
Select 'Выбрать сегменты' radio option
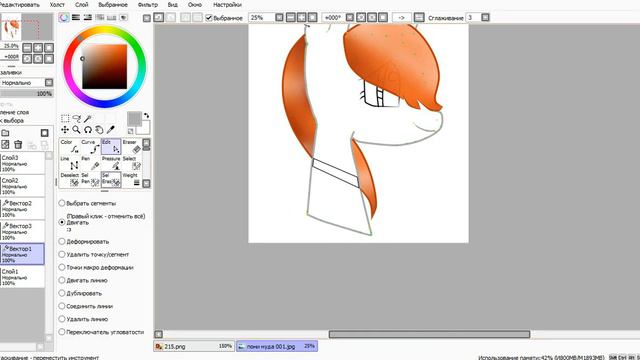(62, 203)
